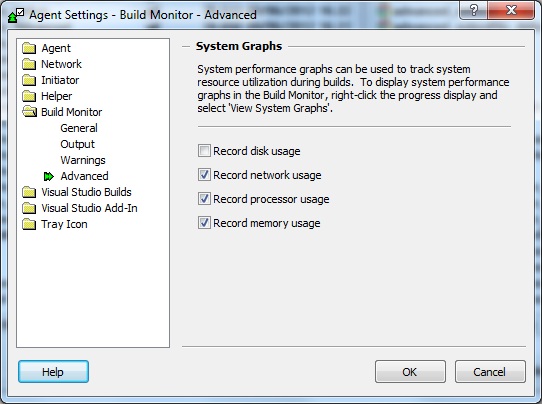
Task: Click the Tray Icon folder icon
Action: (29, 224)
